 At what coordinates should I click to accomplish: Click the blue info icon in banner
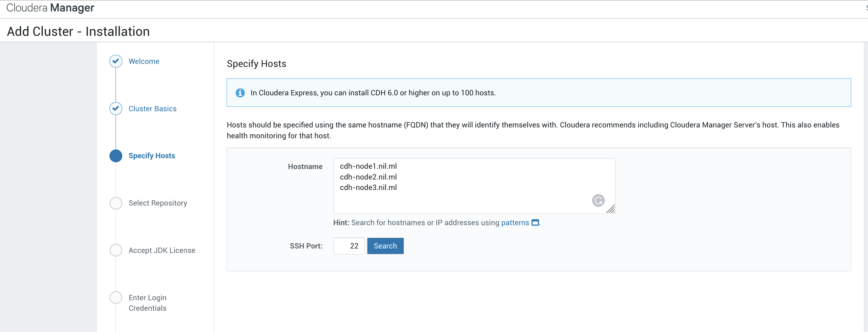(x=240, y=93)
